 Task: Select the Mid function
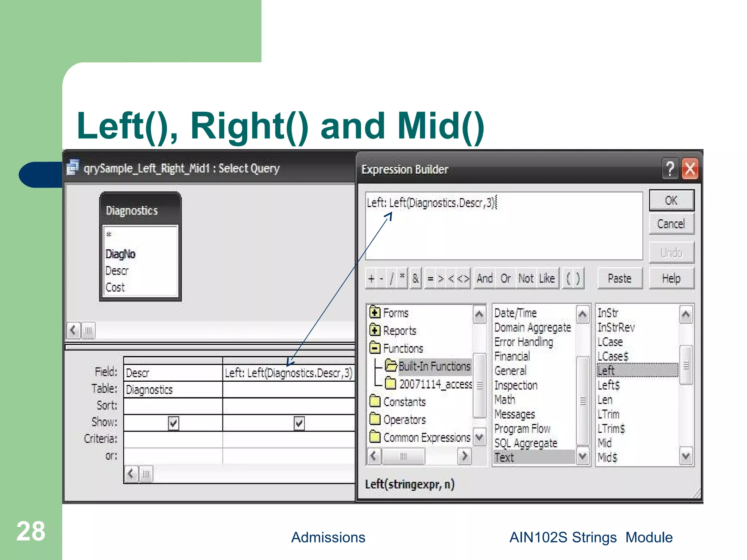point(604,443)
